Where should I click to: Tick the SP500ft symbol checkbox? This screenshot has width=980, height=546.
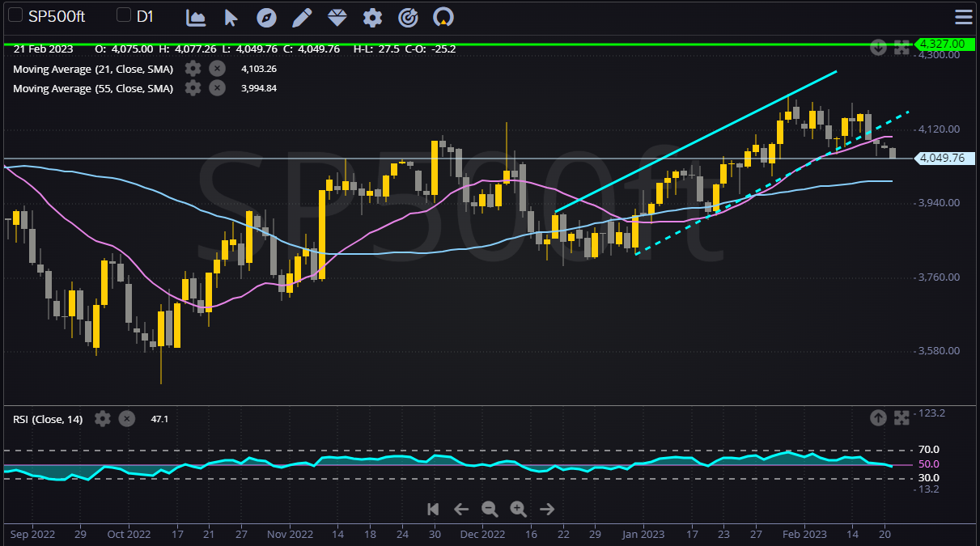(15, 15)
